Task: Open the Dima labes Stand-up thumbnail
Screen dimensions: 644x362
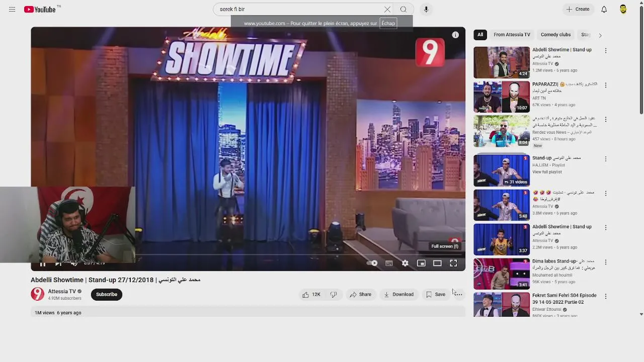Action: [x=502, y=274]
